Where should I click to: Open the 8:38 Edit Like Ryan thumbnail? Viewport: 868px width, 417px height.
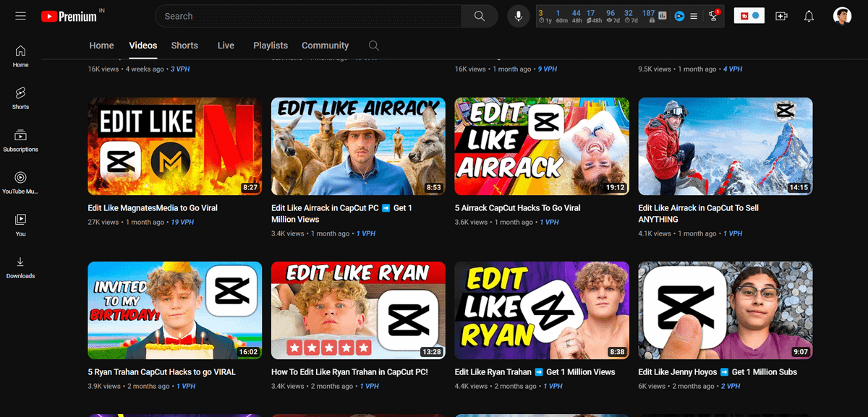tap(542, 311)
